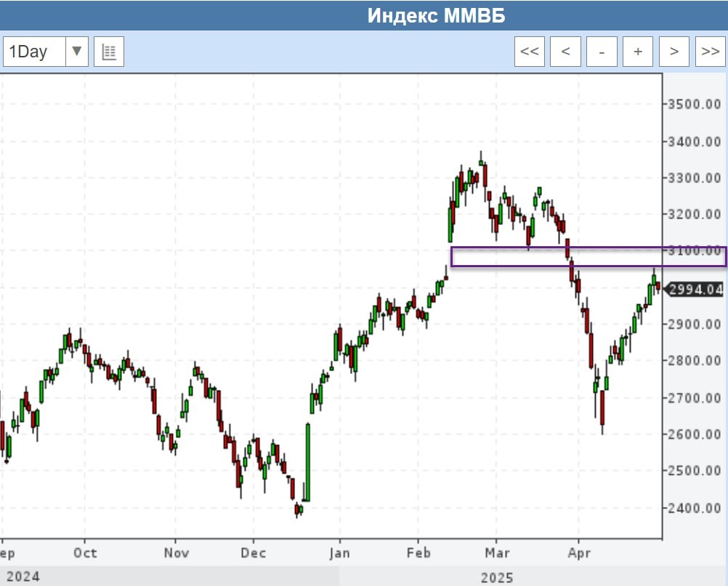Click the 3500.00 price axis label
The image size is (728, 586).
click(694, 104)
